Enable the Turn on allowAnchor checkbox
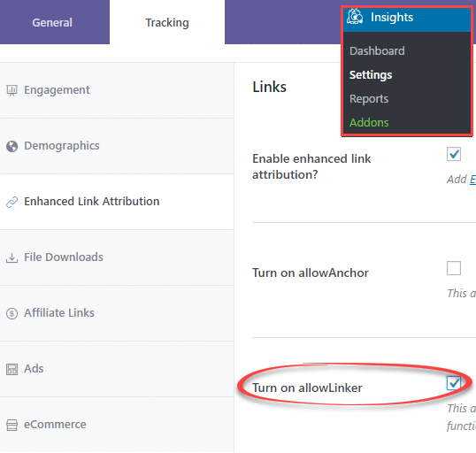This screenshot has height=453, width=476. [x=454, y=268]
